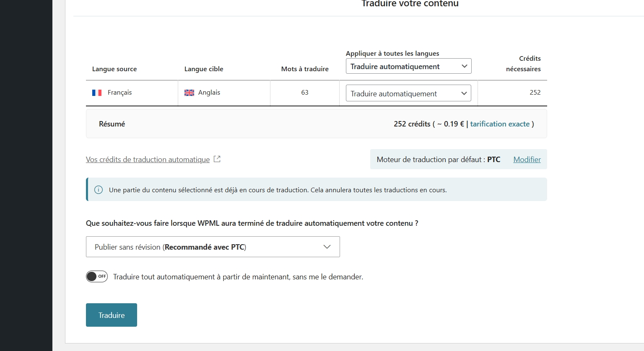Click the 'Traduire tout automatiquement à partir de maintenant' label
Screen dimensions: 644x351
[238, 277]
